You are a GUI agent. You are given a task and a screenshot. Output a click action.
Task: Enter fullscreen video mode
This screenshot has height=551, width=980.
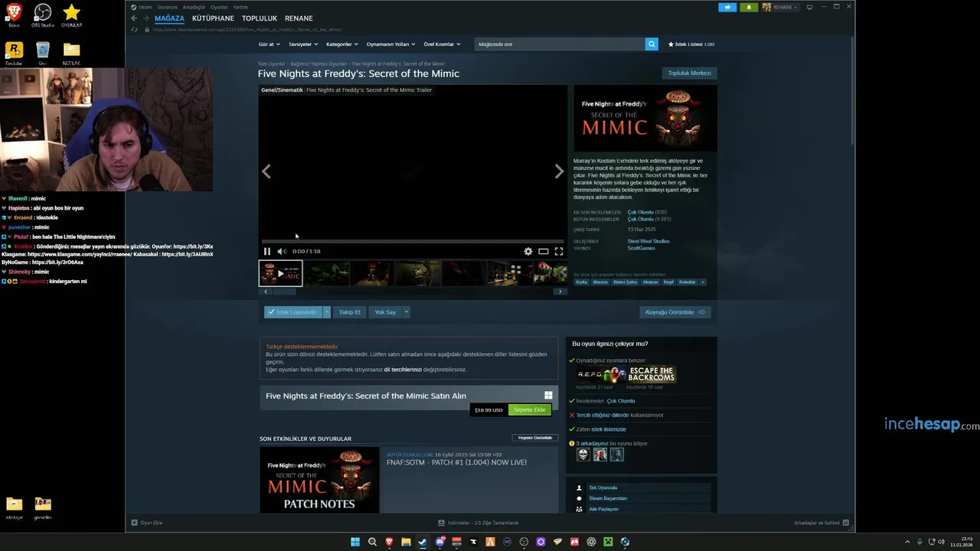point(559,251)
